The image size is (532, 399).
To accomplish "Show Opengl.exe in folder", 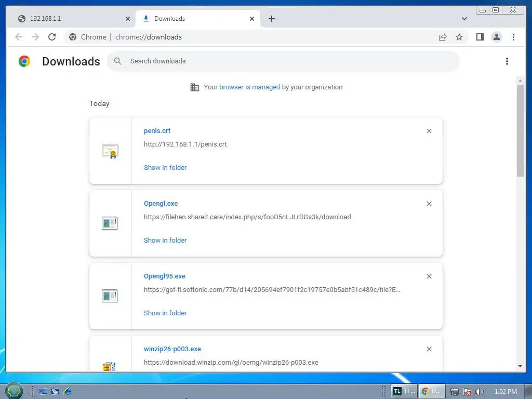I will tap(165, 240).
